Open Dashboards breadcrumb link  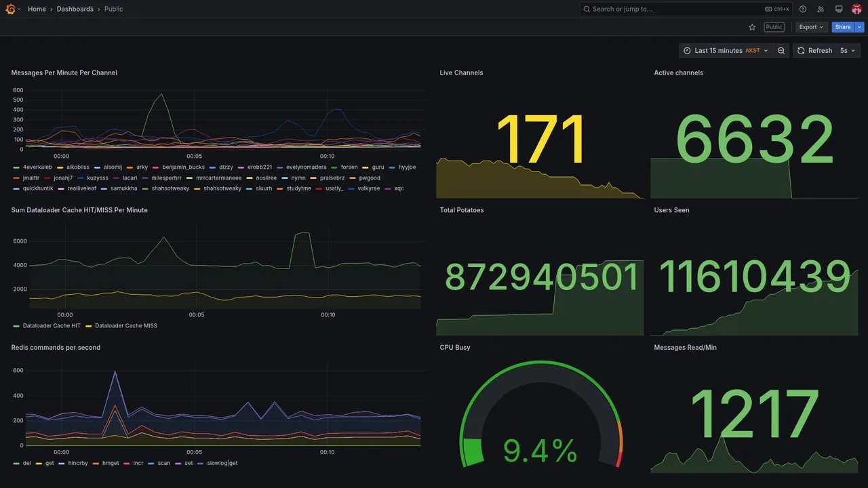tap(75, 9)
